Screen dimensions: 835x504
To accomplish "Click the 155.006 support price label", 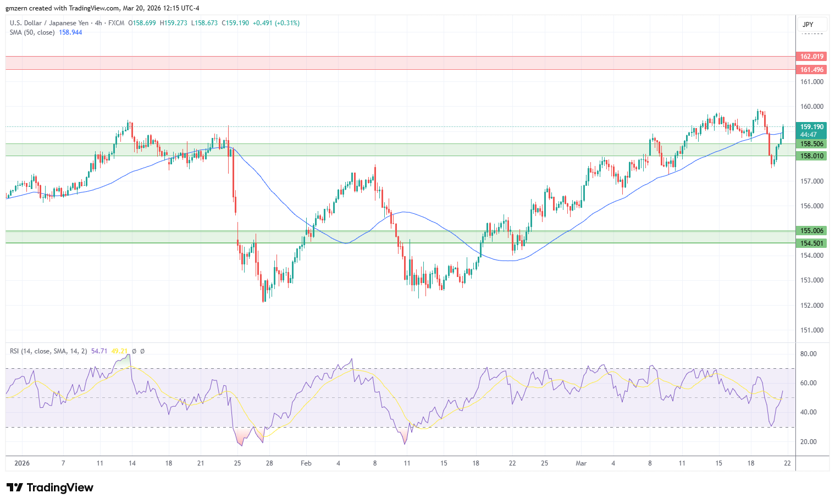I will (811, 231).
